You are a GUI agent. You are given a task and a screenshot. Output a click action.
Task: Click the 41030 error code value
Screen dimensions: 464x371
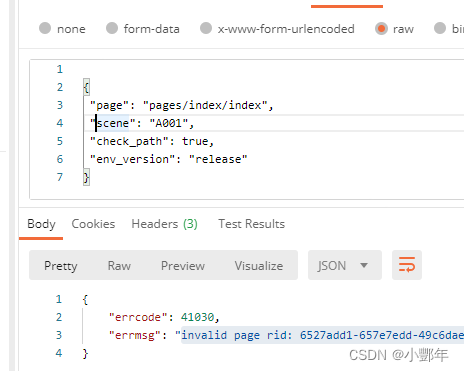(x=197, y=317)
